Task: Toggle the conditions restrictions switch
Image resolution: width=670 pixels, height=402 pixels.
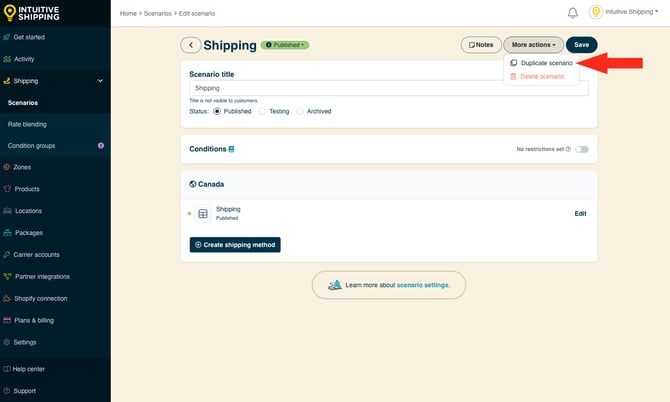Action: click(x=581, y=149)
